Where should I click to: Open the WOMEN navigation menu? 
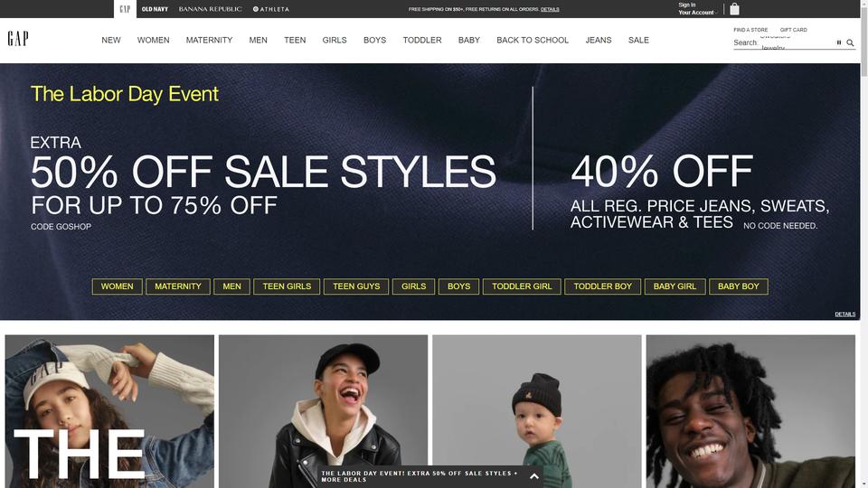154,40
